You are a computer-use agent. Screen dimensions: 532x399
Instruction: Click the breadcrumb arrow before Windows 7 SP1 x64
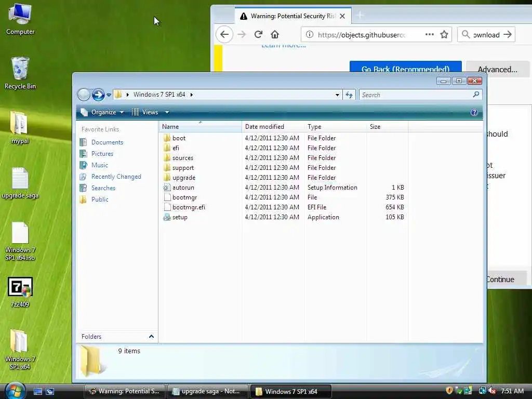tap(128, 95)
